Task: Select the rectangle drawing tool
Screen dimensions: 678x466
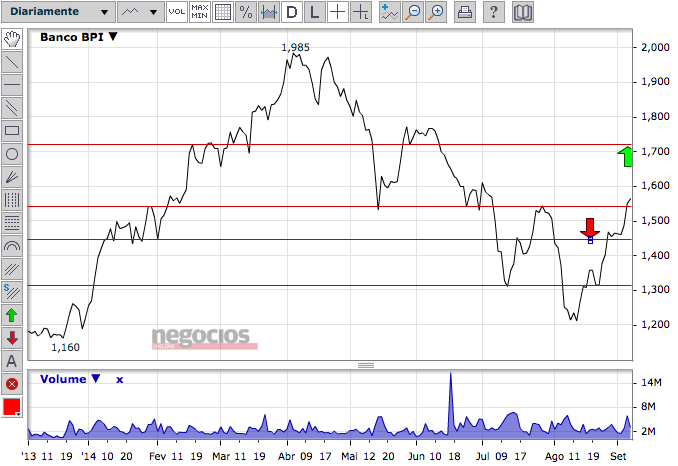Action: click(x=12, y=131)
